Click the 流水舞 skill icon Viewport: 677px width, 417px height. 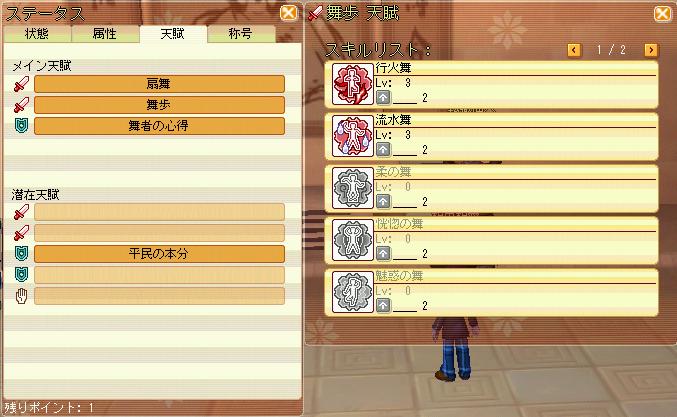pyautogui.click(x=353, y=136)
